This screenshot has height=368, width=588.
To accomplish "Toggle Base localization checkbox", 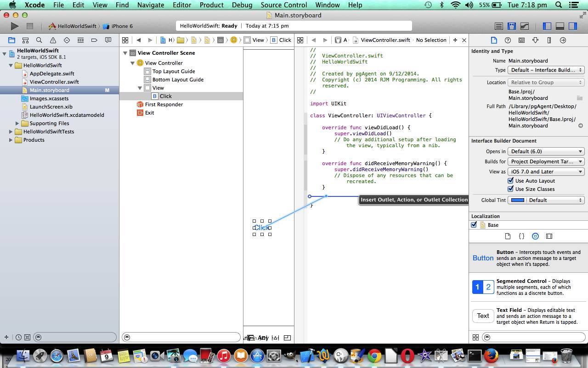I will pyautogui.click(x=474, y=225).
